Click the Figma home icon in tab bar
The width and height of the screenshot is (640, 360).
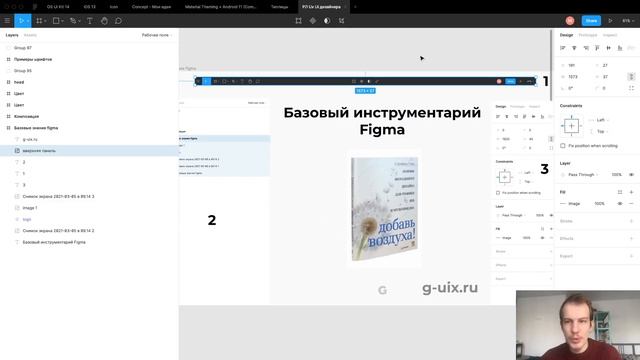tap(34, 7)
